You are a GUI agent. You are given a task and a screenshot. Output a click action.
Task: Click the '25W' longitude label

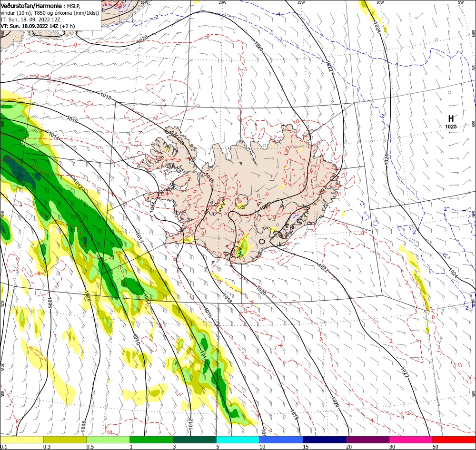click(144, 2)
